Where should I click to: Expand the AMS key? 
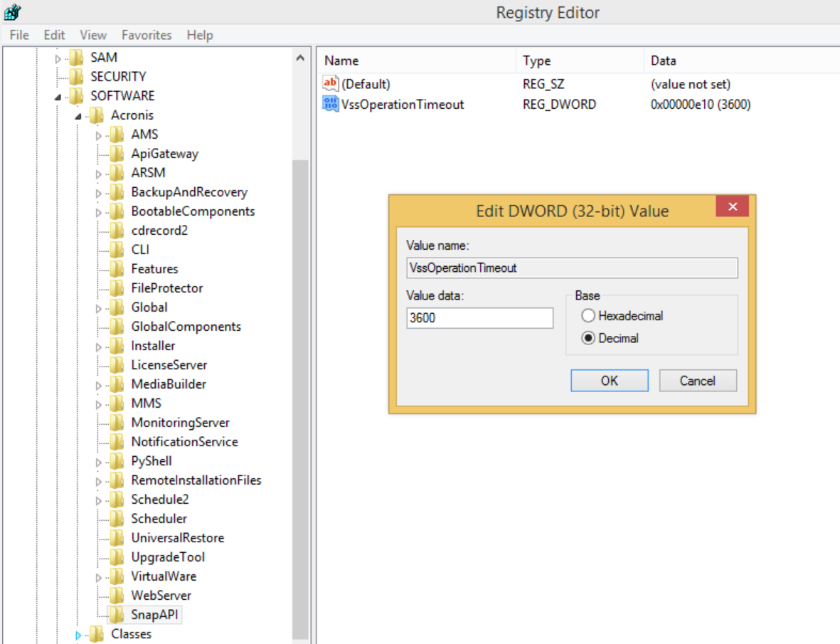[99, 135]
